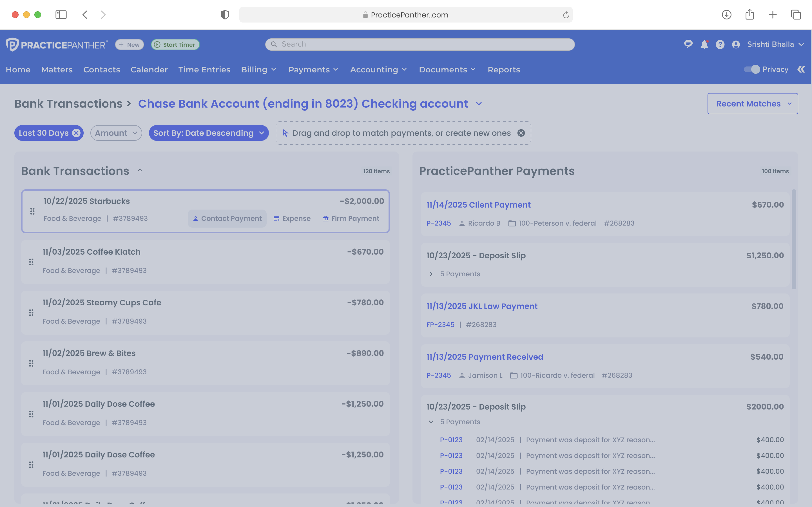The width and height of the screenshot is (812, 507).
Task: Open the Amount filter dropdown
Action: click(116, 133)
